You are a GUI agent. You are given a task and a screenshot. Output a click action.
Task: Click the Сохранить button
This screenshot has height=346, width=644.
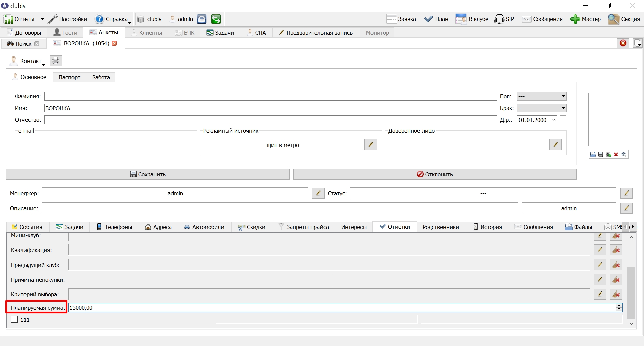148,174
